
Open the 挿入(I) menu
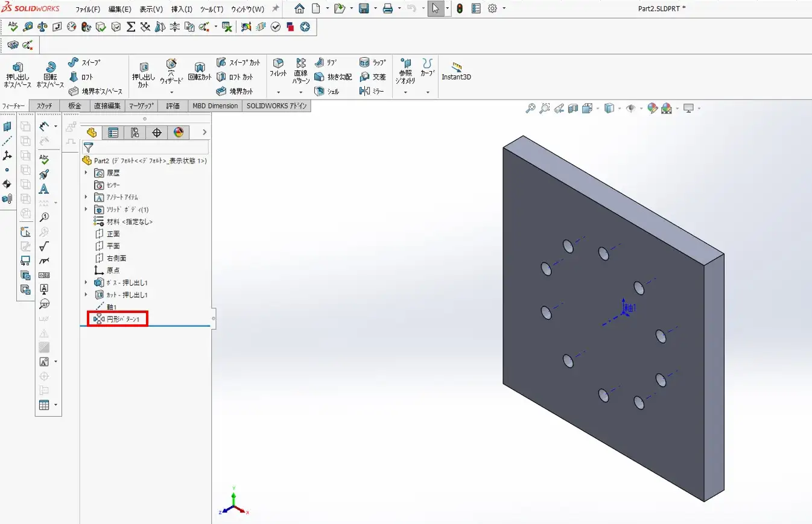click(x=182, y=9)
